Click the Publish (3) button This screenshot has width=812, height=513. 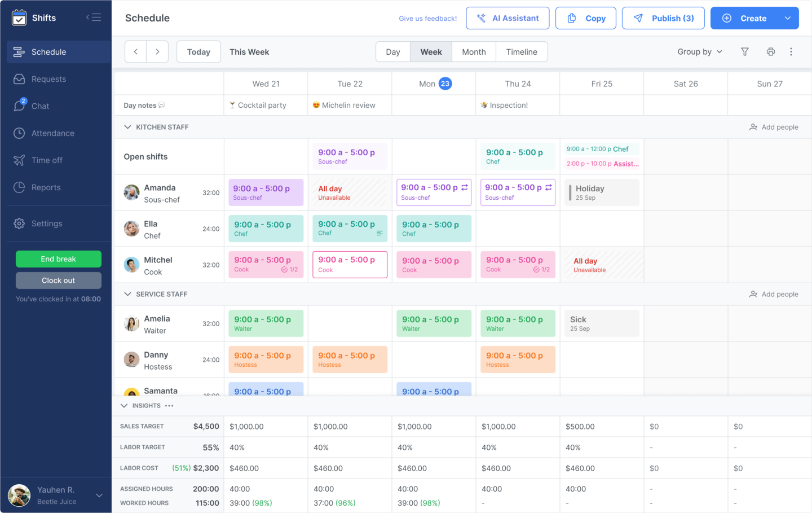(x=663, y=17)
